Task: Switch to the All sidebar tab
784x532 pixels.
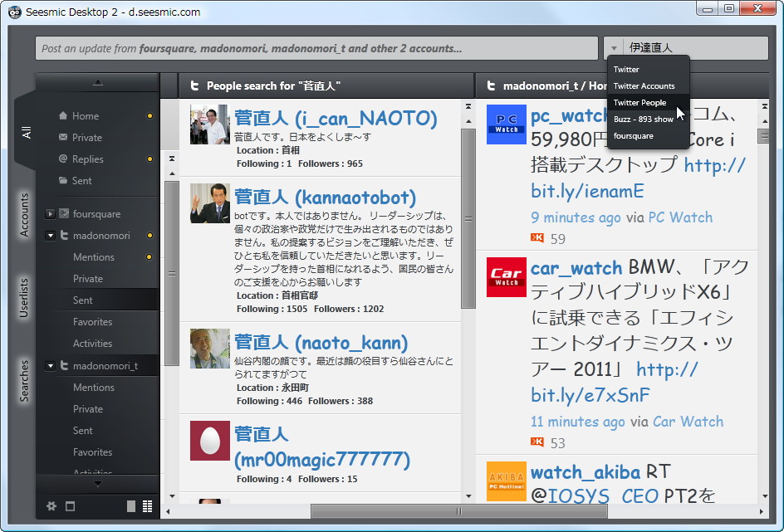Action: 26,132
